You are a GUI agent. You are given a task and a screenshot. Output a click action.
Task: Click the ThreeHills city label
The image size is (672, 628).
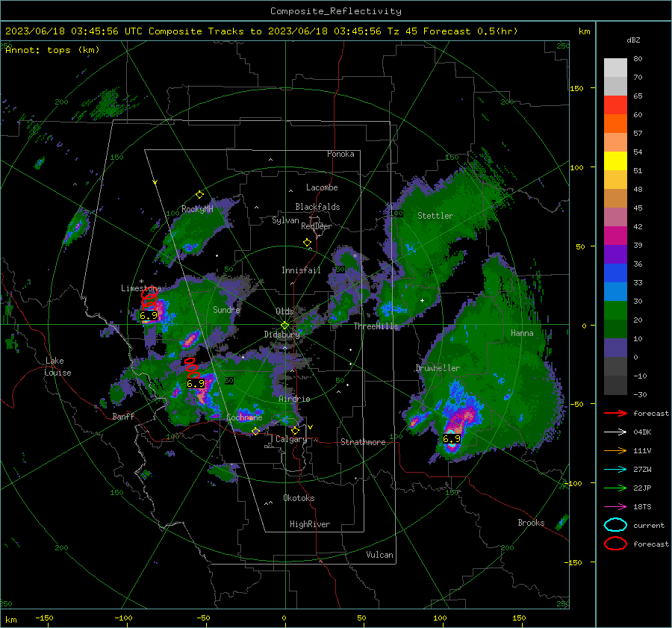pyautogui.click(x=376, y=326)
